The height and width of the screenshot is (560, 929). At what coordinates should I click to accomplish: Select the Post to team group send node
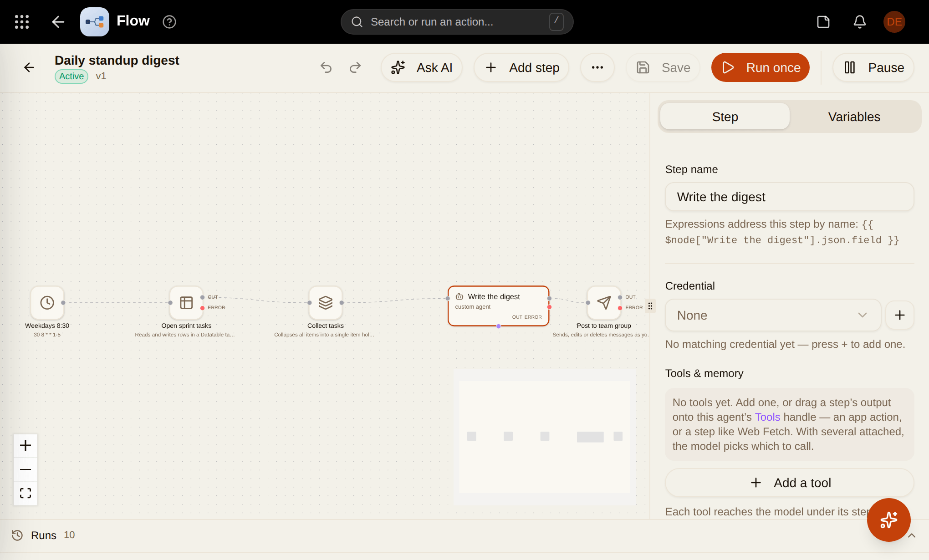604,303
